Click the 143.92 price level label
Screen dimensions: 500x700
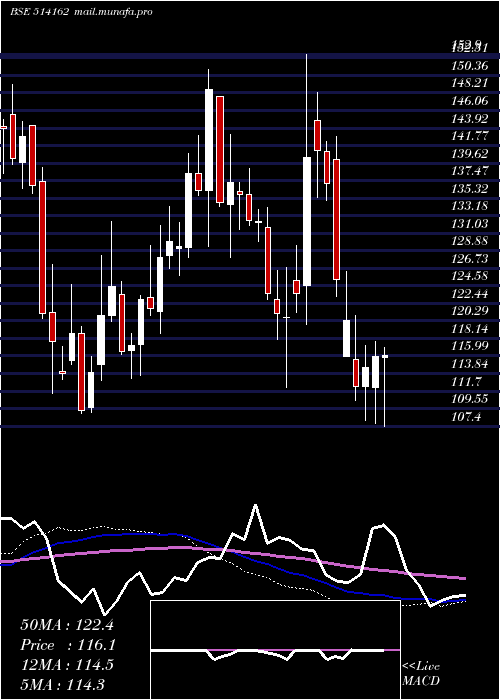[469, 119]
